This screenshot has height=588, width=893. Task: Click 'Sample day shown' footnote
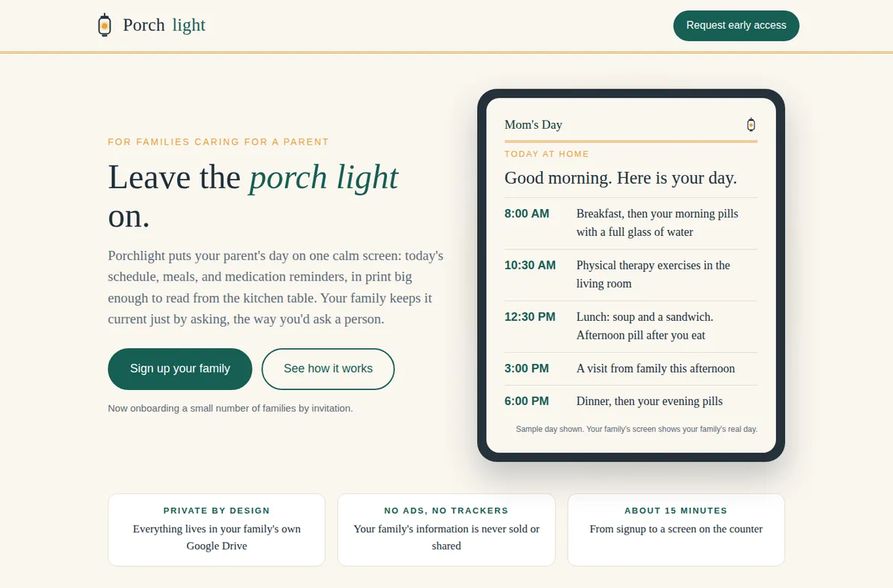coord(636,429)
